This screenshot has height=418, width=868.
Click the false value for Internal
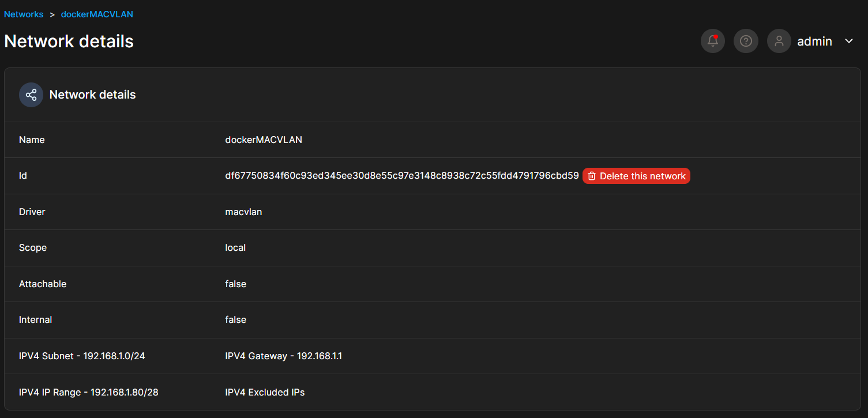click(235, 320)
